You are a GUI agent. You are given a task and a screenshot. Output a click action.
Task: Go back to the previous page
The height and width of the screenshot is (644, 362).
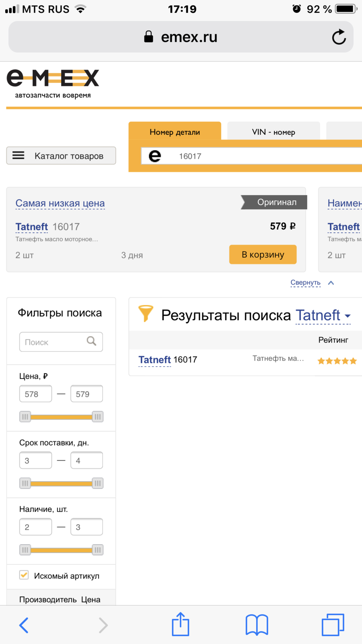pos(24,625)
